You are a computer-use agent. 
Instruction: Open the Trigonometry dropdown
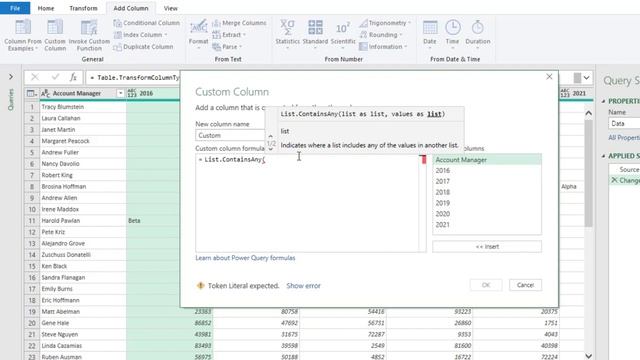(x=385, y=23)
